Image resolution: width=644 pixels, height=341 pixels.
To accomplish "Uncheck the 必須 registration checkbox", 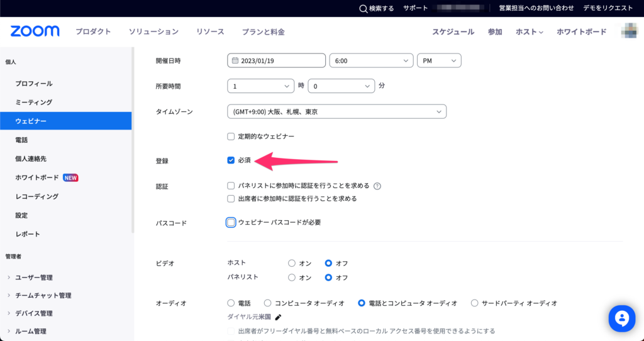I will pos(231,160).
